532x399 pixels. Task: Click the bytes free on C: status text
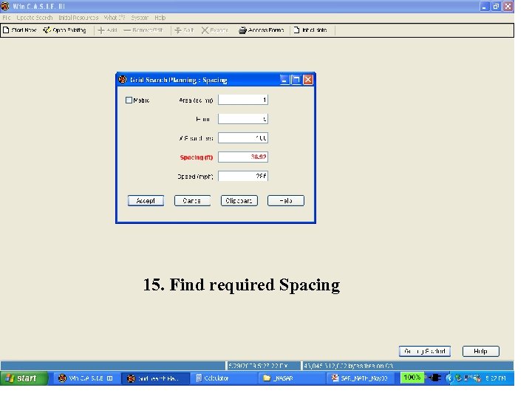click(348, 366)
